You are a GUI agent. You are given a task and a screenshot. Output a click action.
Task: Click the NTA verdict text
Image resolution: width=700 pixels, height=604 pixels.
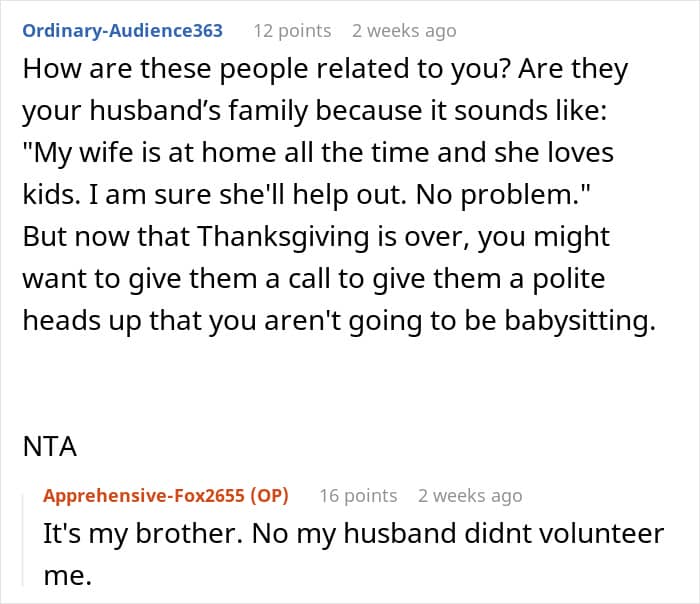point(50,446)
